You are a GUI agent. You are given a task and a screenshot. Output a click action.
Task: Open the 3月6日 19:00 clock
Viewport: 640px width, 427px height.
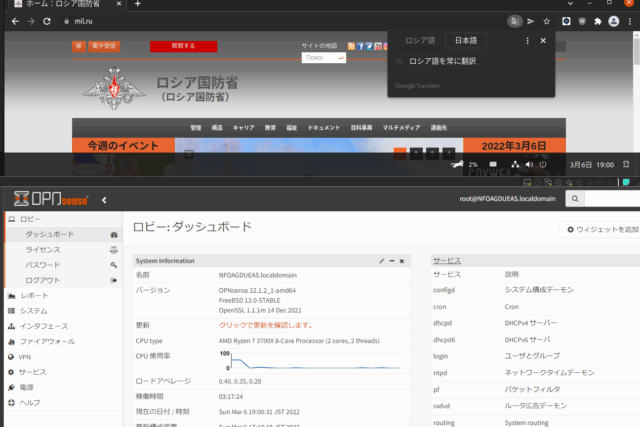tap(592, 165)
